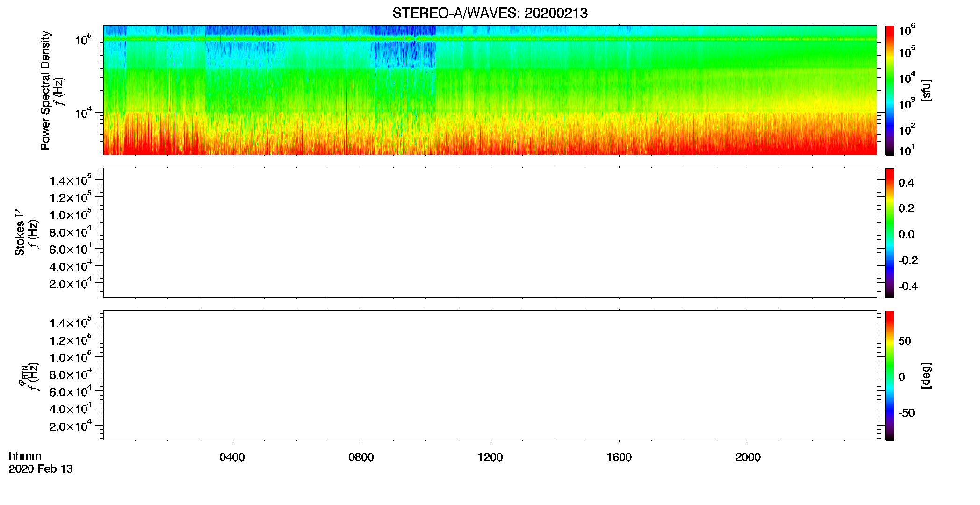Image resolution: width=980 pixels, height=505 pixels.
Task: Click the phi RTN degrees colorbar
Action: pos(890,375)
